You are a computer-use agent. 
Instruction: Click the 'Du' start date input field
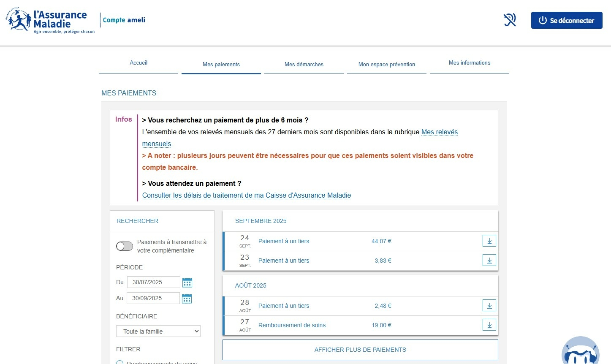pos(153,282)
